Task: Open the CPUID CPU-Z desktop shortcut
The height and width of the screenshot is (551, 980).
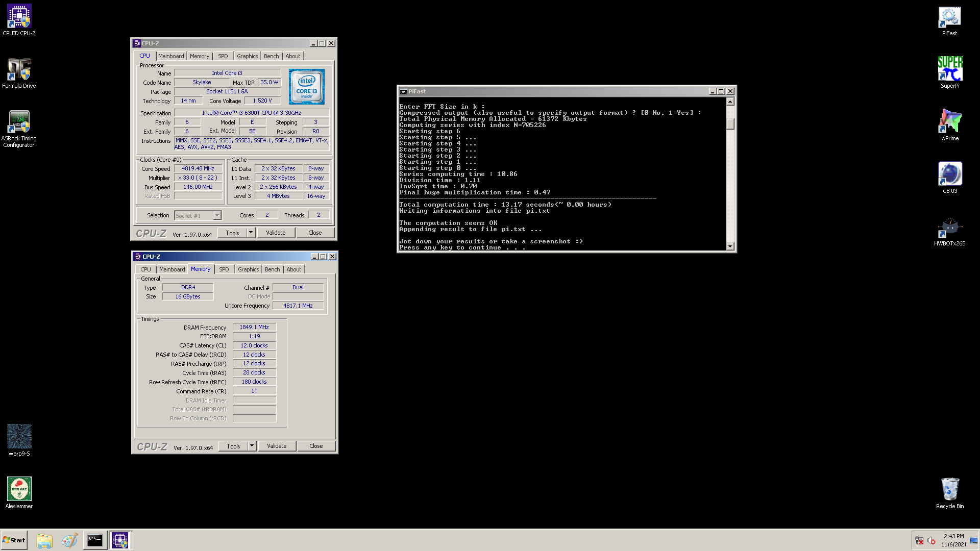Action: point(19,20)
